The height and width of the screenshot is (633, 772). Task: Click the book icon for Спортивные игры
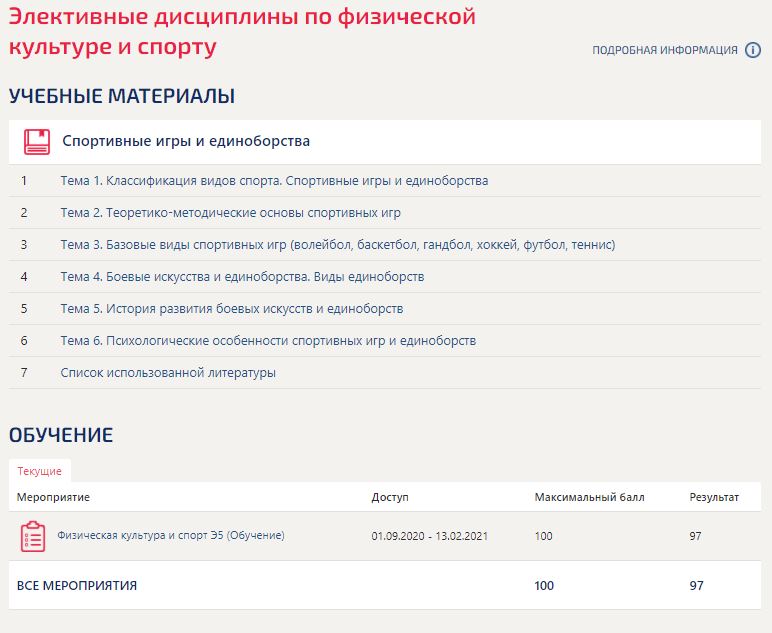click(x=37, y=142)
